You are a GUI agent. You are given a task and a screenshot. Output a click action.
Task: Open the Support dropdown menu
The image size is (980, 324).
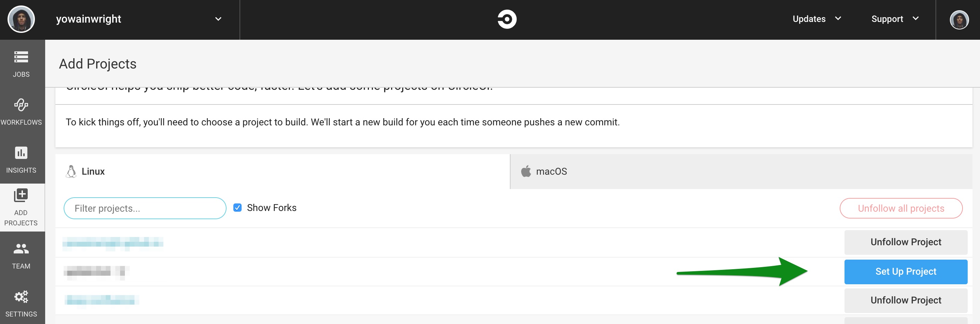895,18
